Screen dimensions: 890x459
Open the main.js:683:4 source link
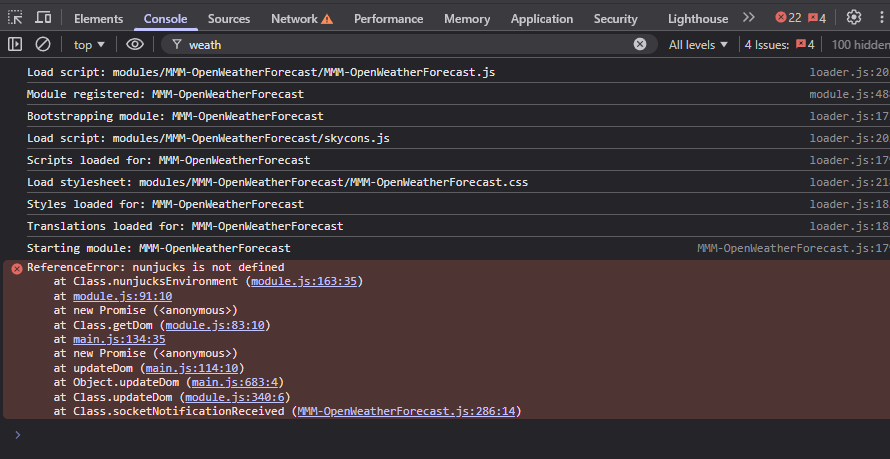tap(237, 381)
